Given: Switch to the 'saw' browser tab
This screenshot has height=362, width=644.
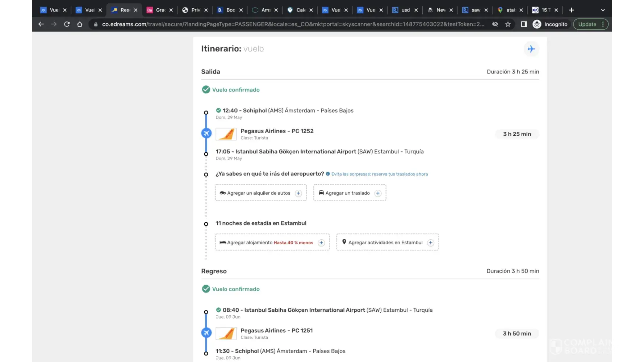Looking at the screenshot, I should pos(472,10).
